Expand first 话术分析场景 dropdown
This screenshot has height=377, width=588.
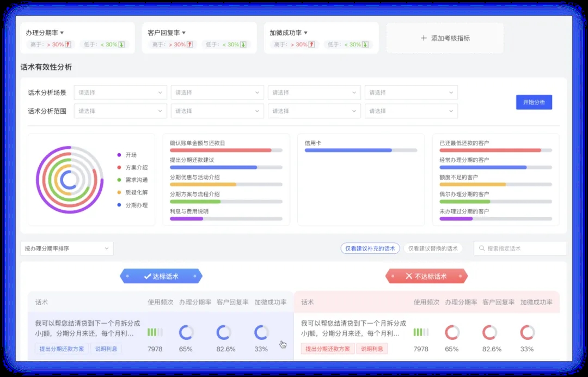(x=120, y=93)
